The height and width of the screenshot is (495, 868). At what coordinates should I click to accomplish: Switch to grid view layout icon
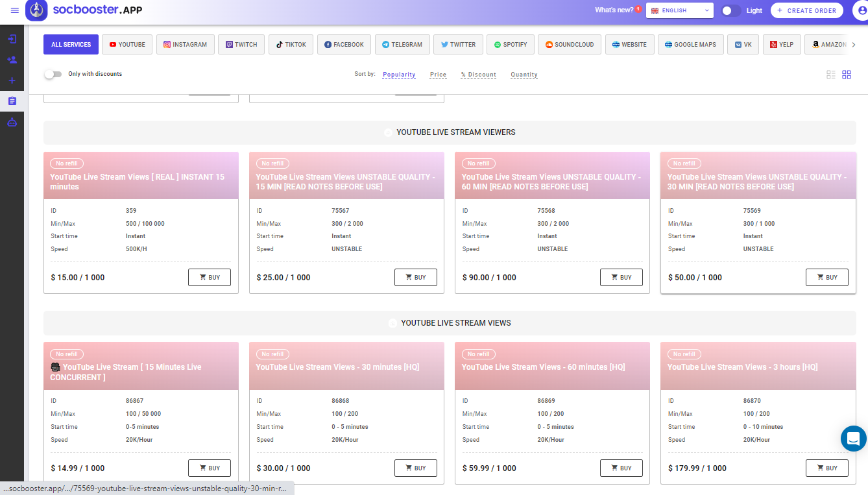[847, 75]
